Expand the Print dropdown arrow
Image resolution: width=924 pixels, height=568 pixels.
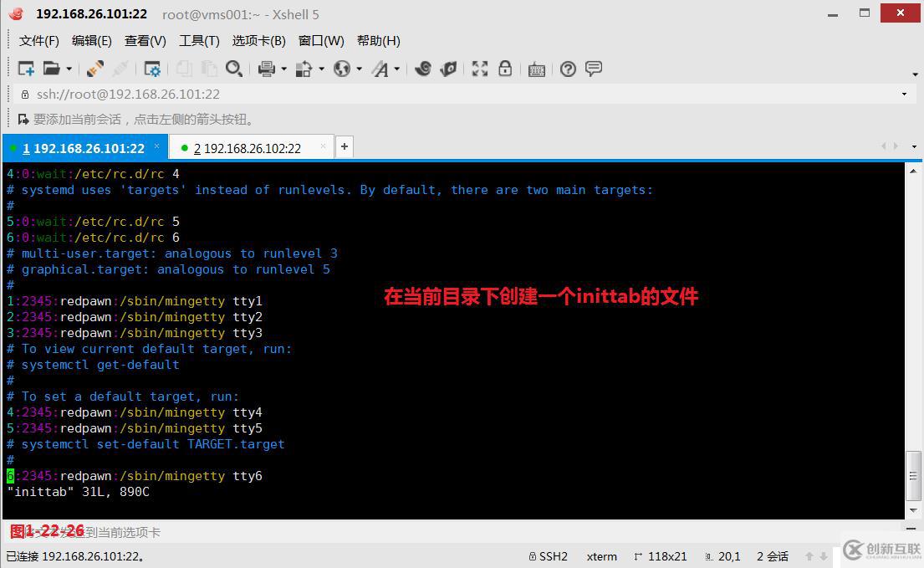pos(284,69)
